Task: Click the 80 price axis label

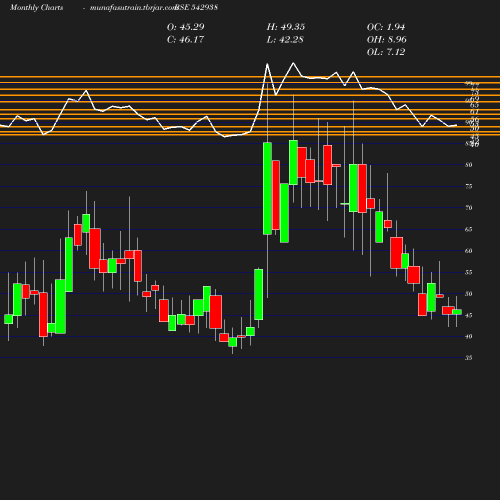Action: pyautogui.click(x=469, y=165)
